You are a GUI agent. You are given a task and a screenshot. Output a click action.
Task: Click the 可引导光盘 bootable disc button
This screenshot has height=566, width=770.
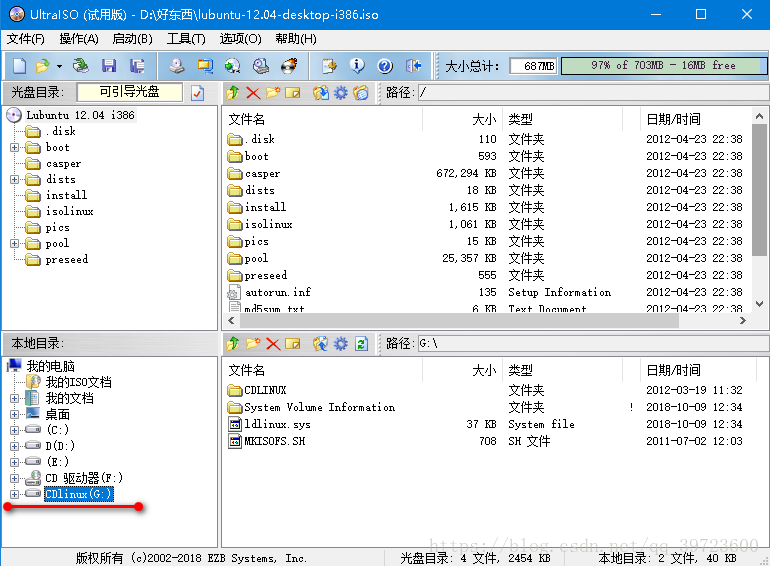tap(130, 92)
